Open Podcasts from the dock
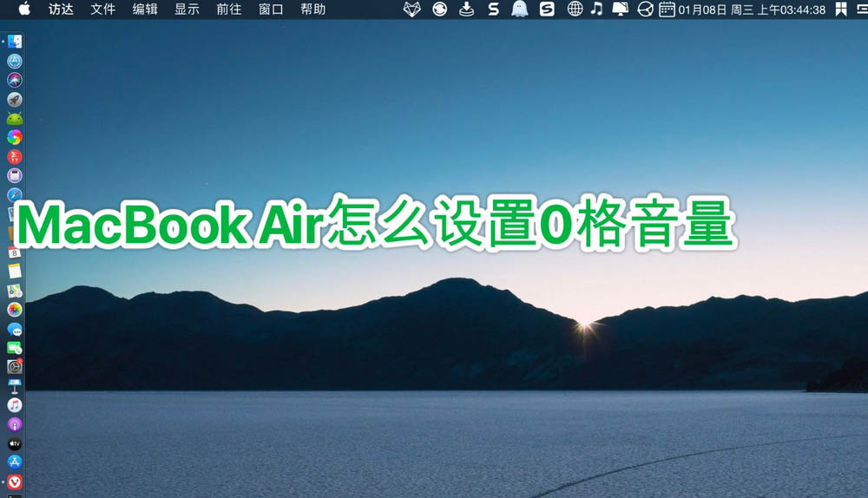This screenshot has height=498, width=868. [x=15, y=424]
